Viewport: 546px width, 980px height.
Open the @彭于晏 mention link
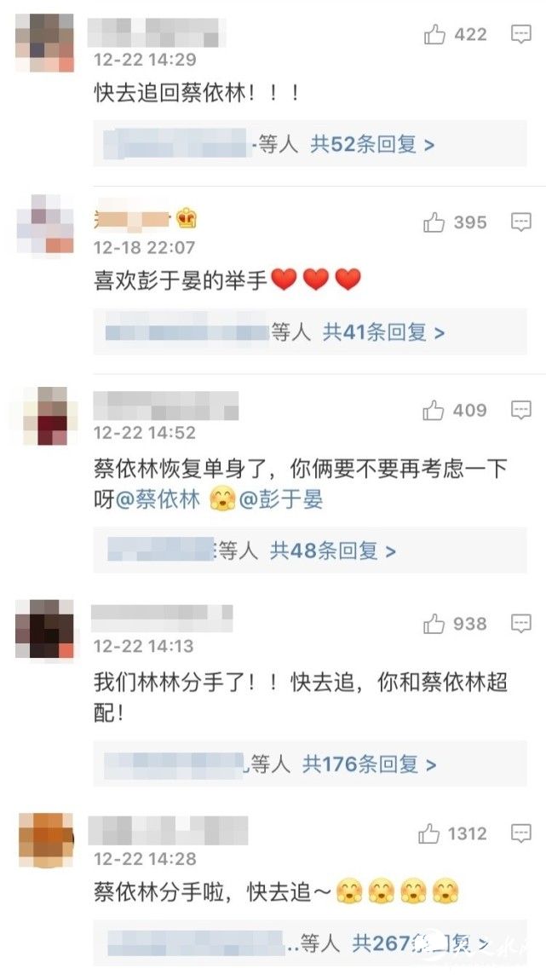pyautogui.click(x=281, y=499)
